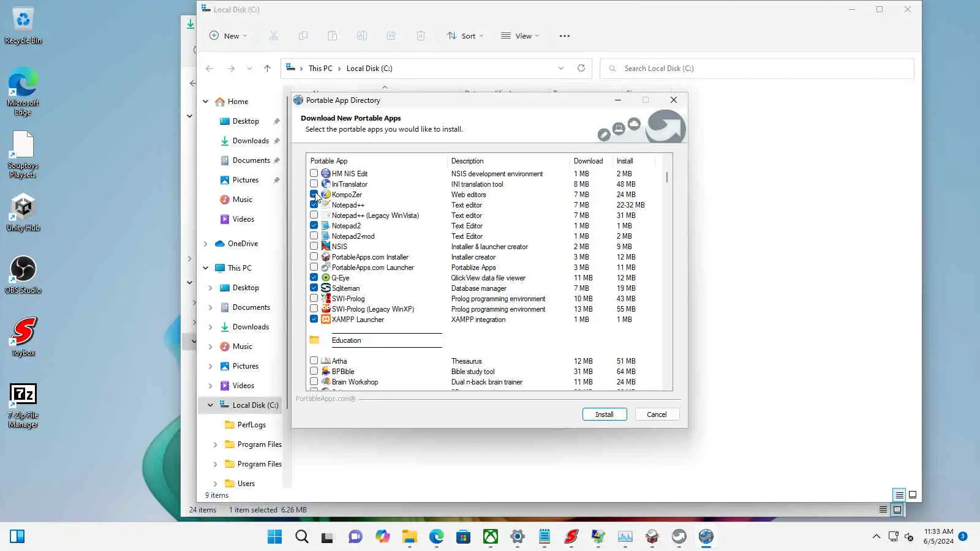
Task: Expand the Users folder node
Action: [x=215, y=484]
